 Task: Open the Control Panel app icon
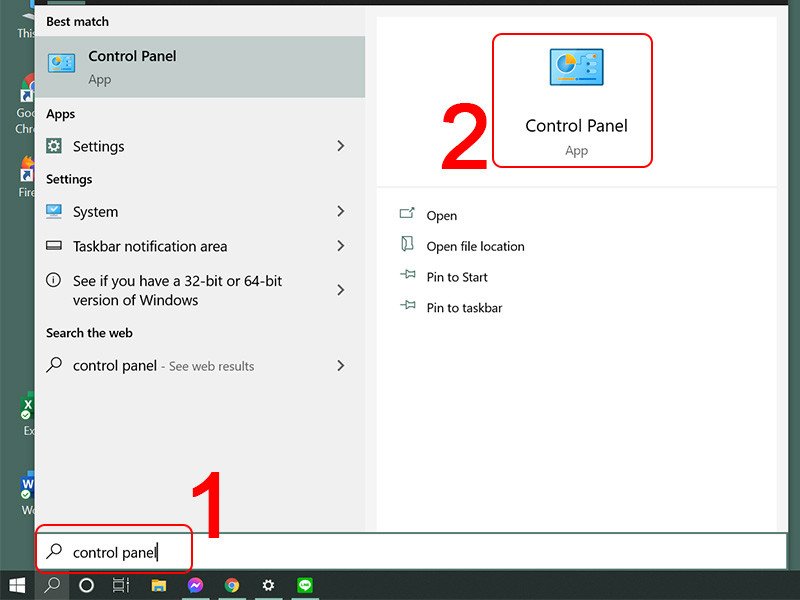pos(575,70)
